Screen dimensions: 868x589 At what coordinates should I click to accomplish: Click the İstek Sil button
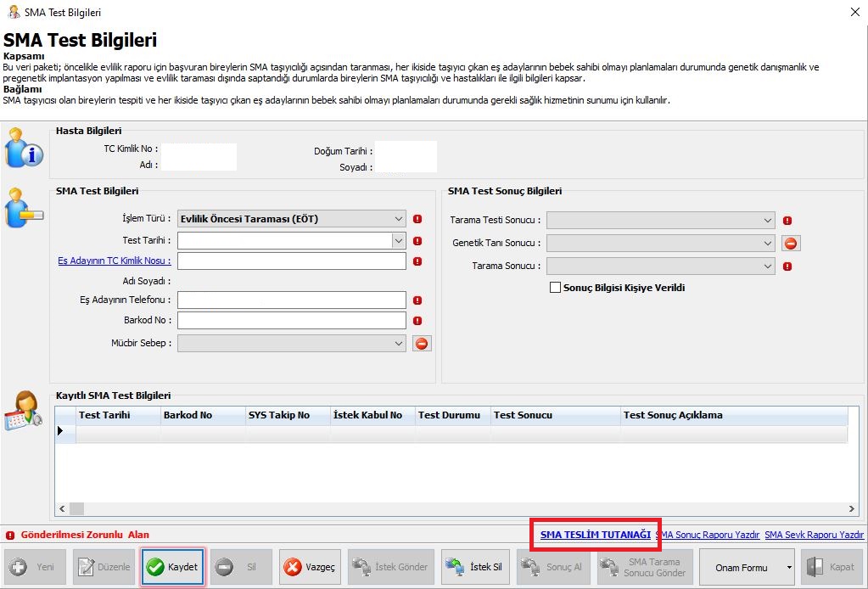click(x=479, y=567)
